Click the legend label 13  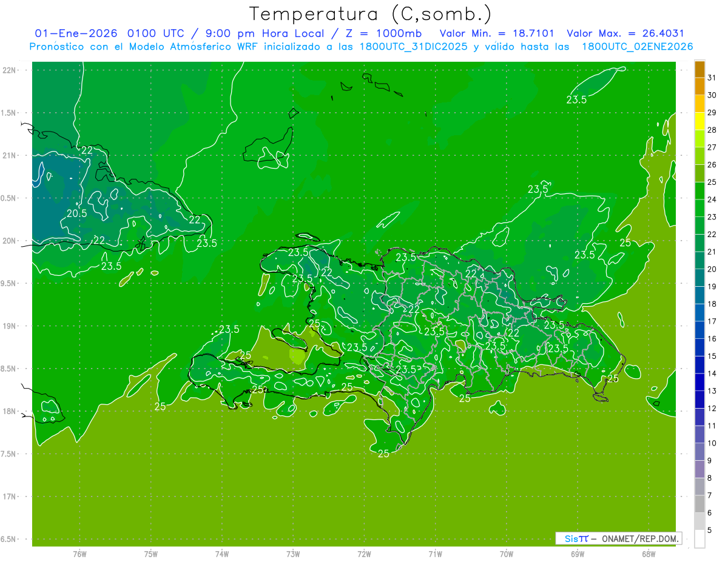712,391
